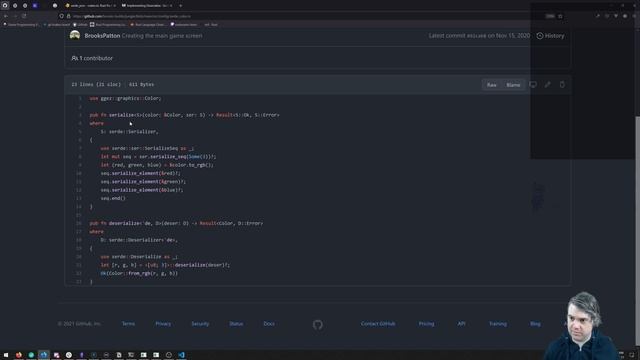Open the Status footer link
Image resolution: width=640 pixels, height=360 pixels.
tap(236, 324)
